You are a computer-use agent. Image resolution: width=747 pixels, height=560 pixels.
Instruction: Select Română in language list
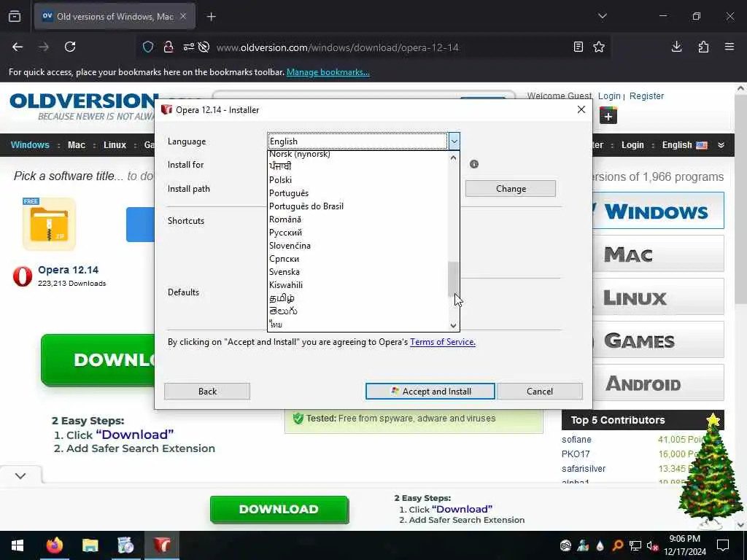tap(357, 219)
